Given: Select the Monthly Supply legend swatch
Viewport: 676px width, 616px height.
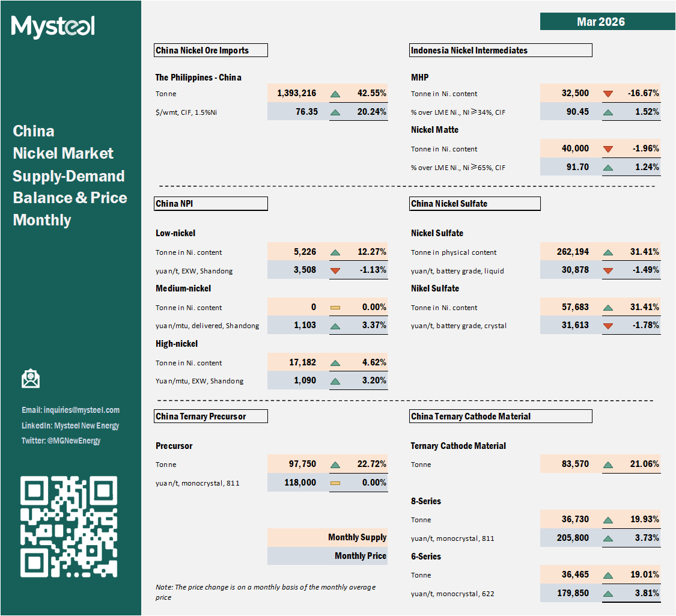Looking at the screenshot, I should (x=327, y=537).
